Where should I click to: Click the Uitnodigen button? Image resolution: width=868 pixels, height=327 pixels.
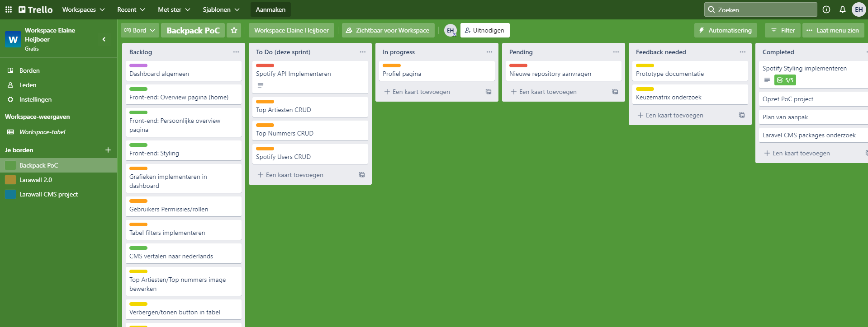pyautogui.click(x=485, y=30)
